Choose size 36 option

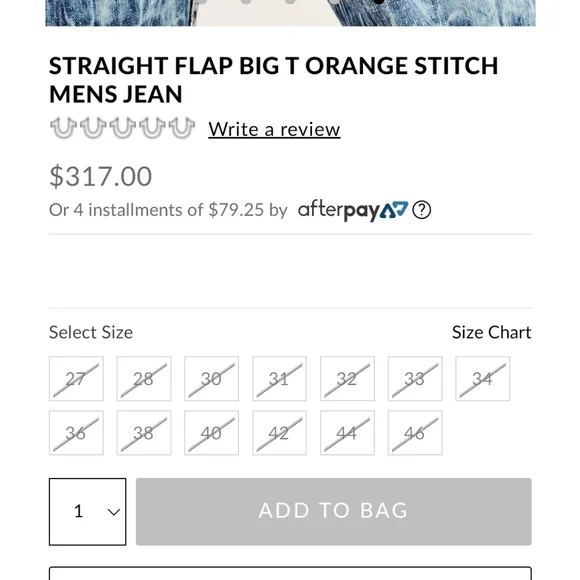coord(76,433)
